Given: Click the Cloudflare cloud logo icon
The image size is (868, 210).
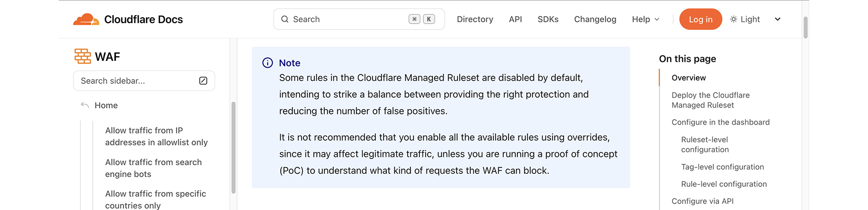Looking at the screenshot, I should 86,19.
